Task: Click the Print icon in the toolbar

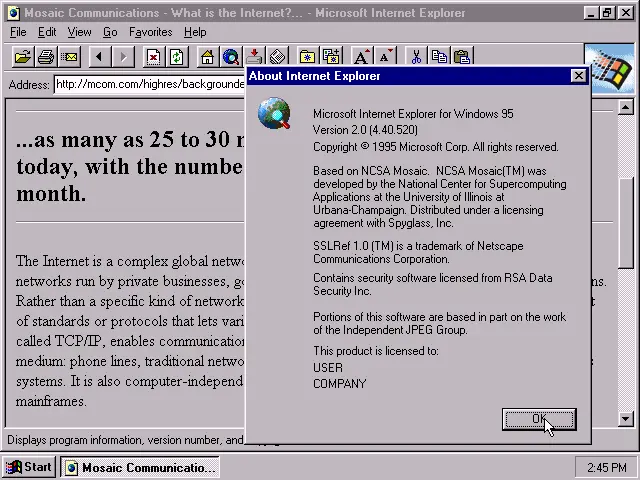Action: tap(46, 56)
